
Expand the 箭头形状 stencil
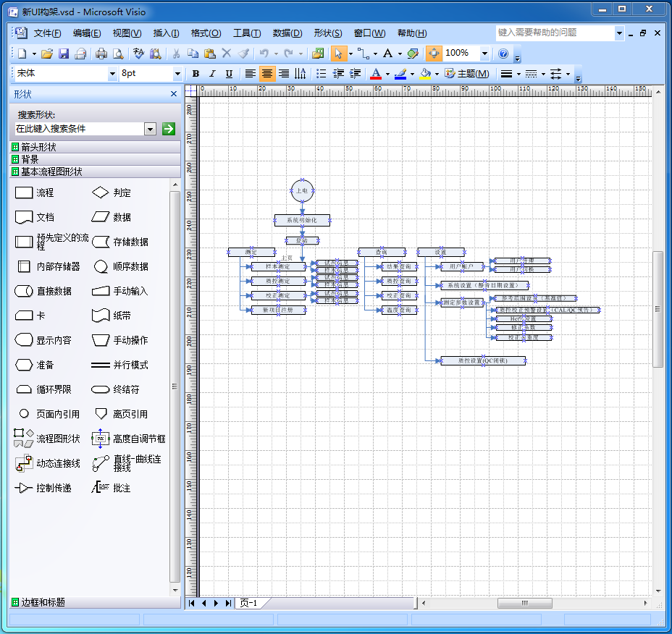point(38,147)
